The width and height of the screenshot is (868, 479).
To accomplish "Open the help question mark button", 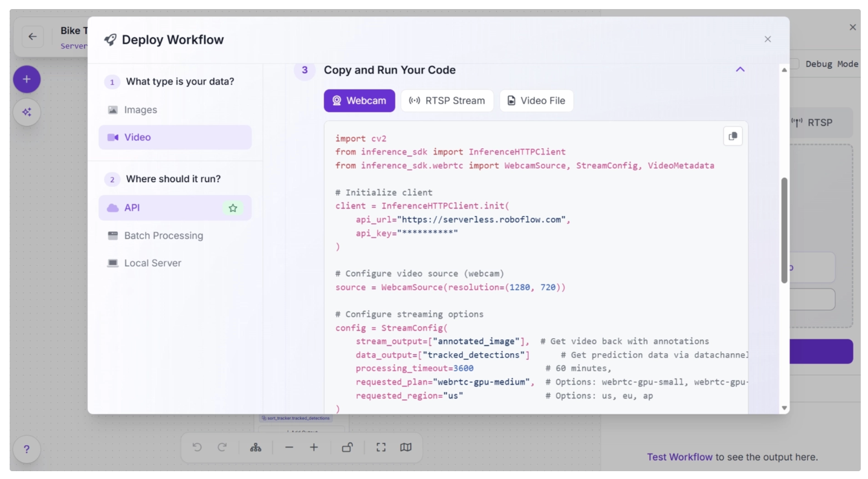I will click(x=27, y=449).
